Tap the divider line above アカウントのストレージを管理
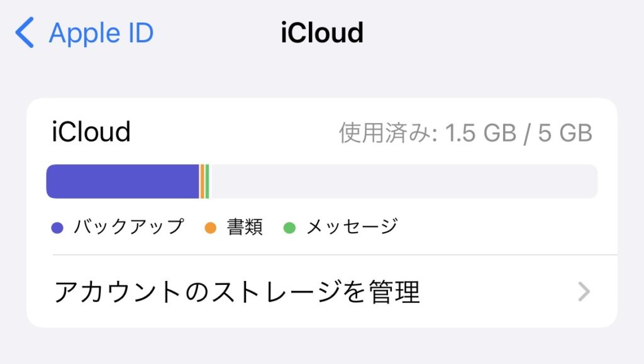Image resolution: width=644 pixels, height=364 pixels. [x=333, y=255]
